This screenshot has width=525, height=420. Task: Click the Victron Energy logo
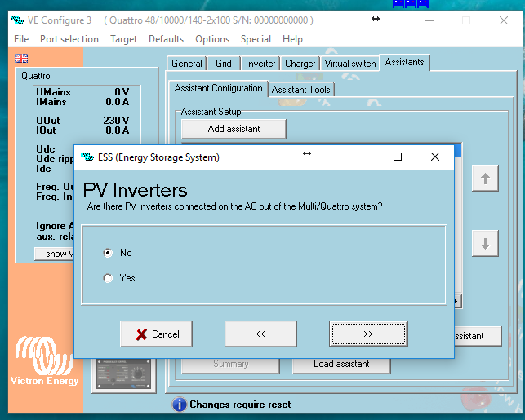pos(45,361)
